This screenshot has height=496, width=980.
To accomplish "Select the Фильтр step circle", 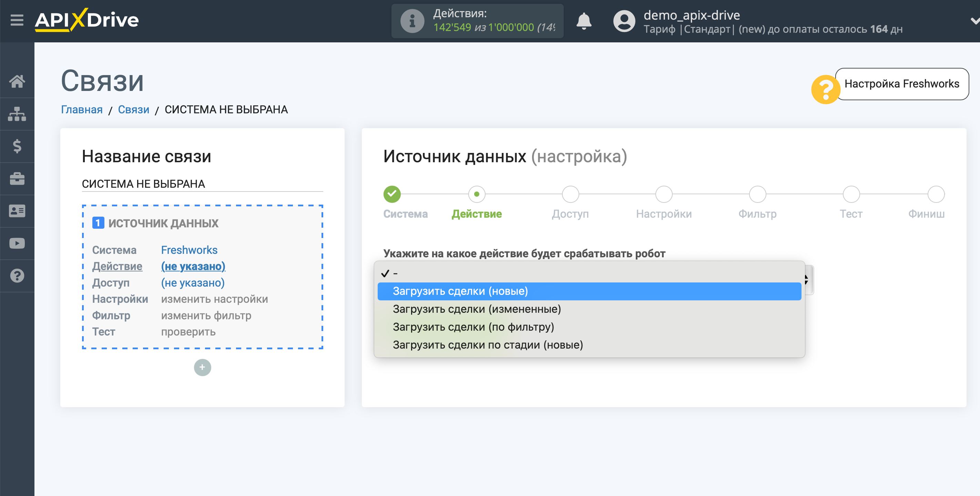I will (x=757, y=194).
